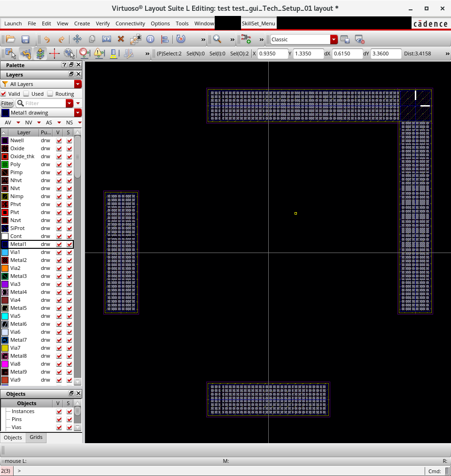The width and height of the screenshot is (451, 476).
Task: Click the AV all-visible button
Action: 8,123
